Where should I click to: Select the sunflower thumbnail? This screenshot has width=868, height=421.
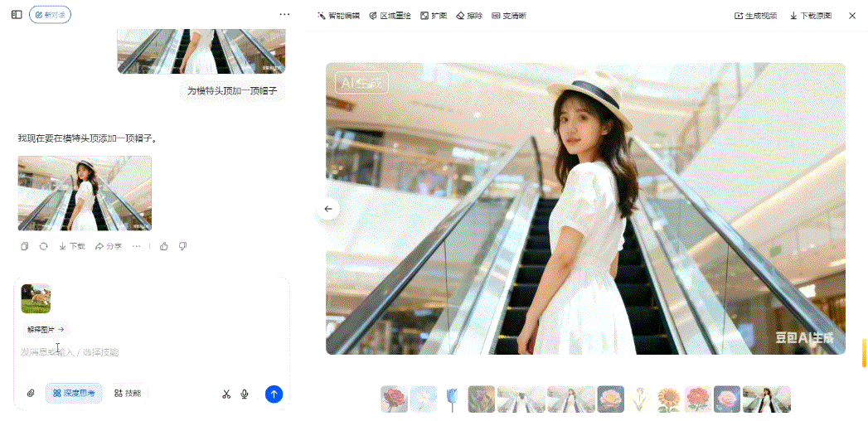coord(669,399)
